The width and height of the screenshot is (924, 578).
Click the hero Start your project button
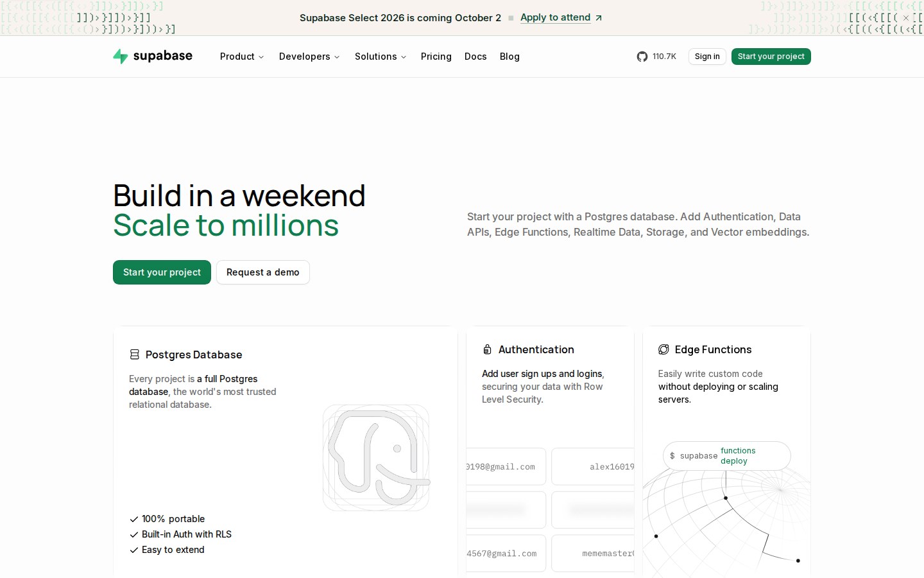162,272
